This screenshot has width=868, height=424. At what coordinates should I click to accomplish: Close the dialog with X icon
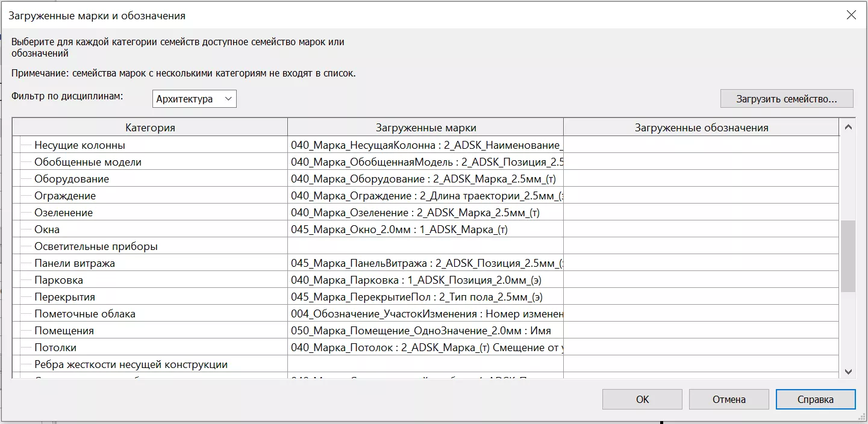click(x=851, y=16)
